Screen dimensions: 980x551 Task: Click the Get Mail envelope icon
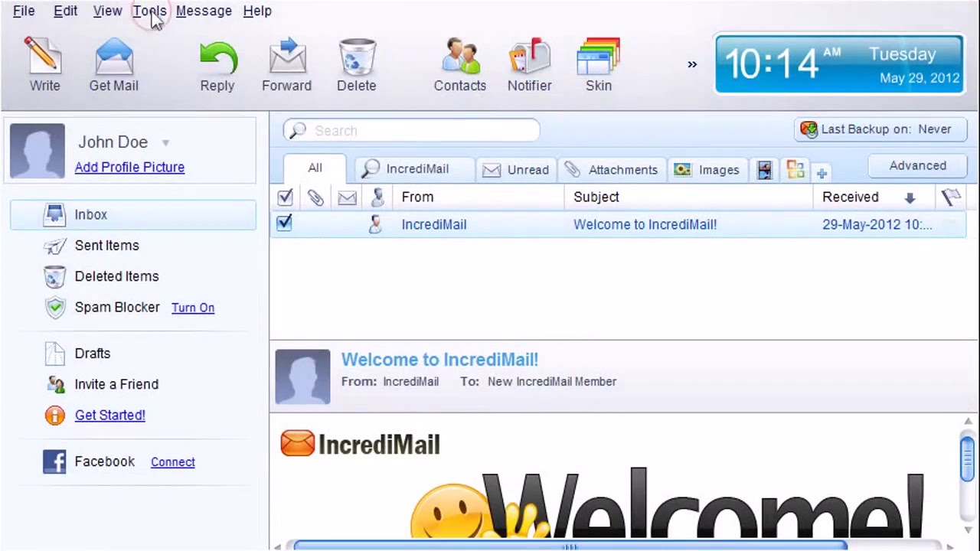click(113, 56)
